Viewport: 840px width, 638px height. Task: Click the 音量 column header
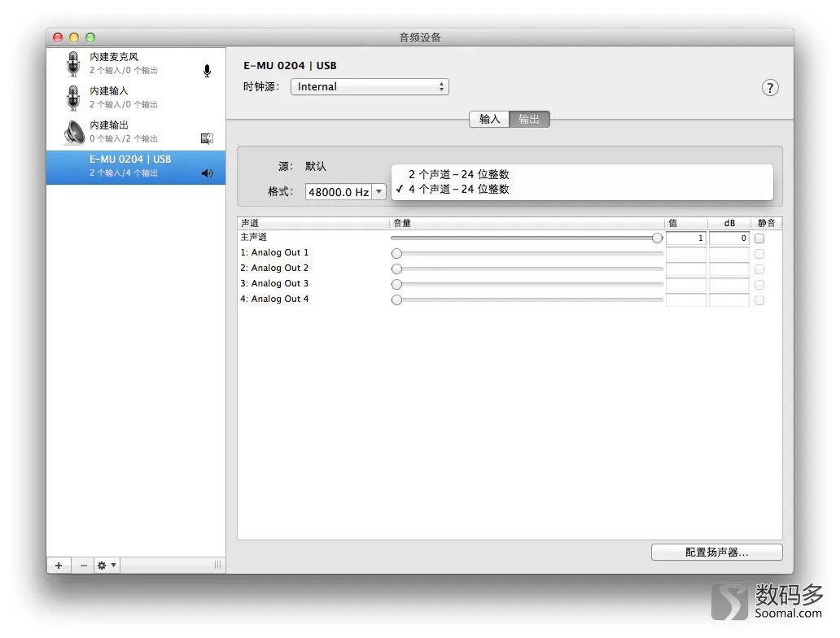point(527,223)
